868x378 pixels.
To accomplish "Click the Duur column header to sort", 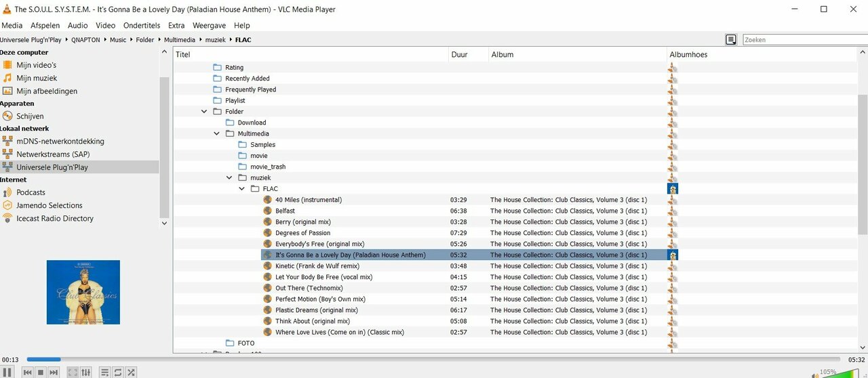I will [x=459, y=54].
